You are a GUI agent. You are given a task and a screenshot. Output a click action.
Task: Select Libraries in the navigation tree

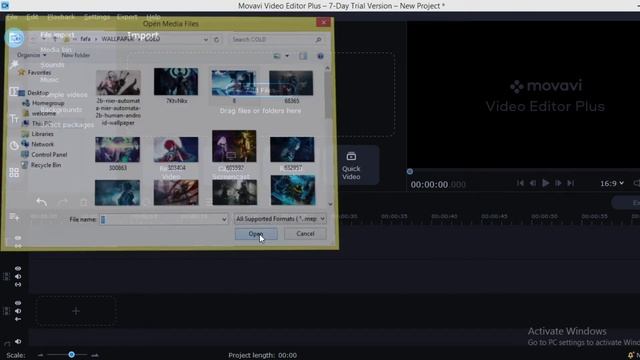point(42,134)
